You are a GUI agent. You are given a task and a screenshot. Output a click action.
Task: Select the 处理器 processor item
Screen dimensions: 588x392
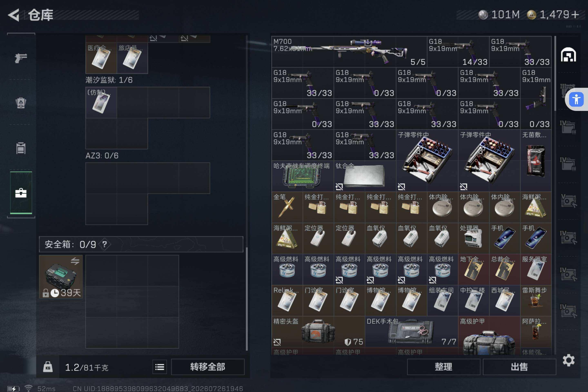click(x=473, y=238)
